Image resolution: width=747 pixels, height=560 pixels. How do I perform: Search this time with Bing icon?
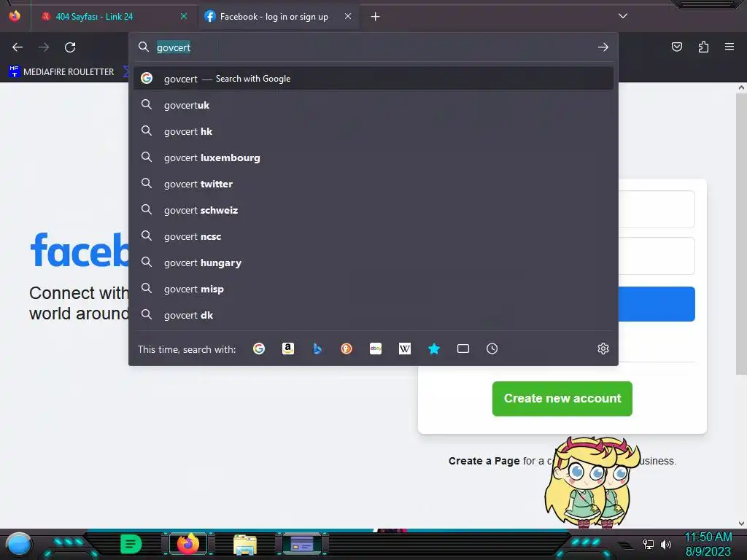click(317, 349)
